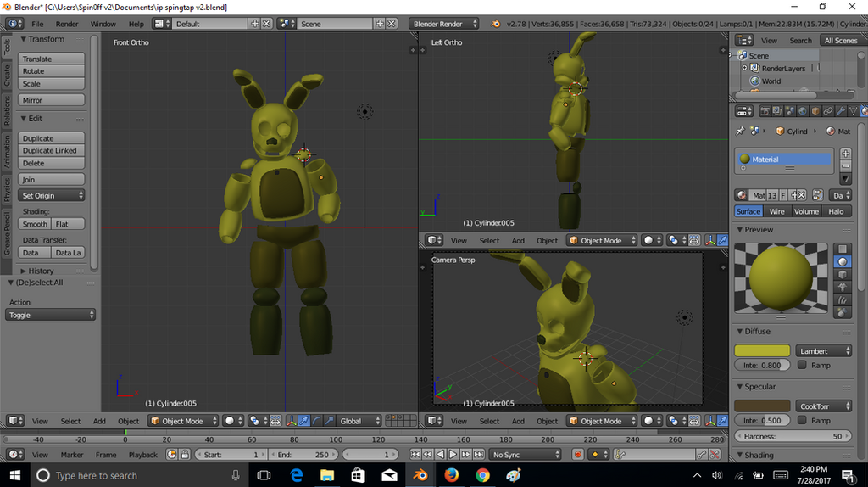
Task: Toggle preview range clock icon in timeline
Action: 172,454
